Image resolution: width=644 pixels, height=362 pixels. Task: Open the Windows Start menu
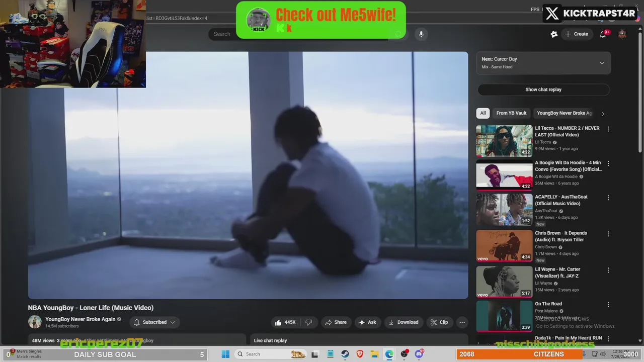coord(225,354)
